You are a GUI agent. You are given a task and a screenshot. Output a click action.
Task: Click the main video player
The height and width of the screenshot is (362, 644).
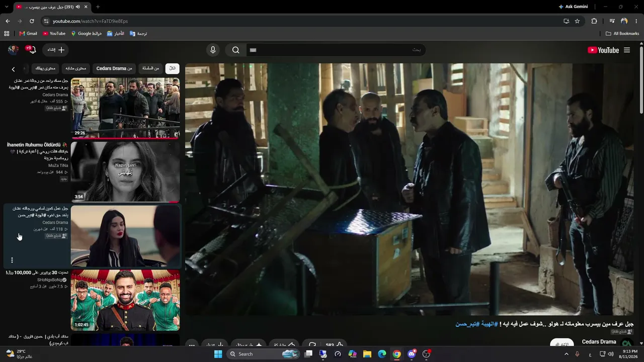(410, 189)
